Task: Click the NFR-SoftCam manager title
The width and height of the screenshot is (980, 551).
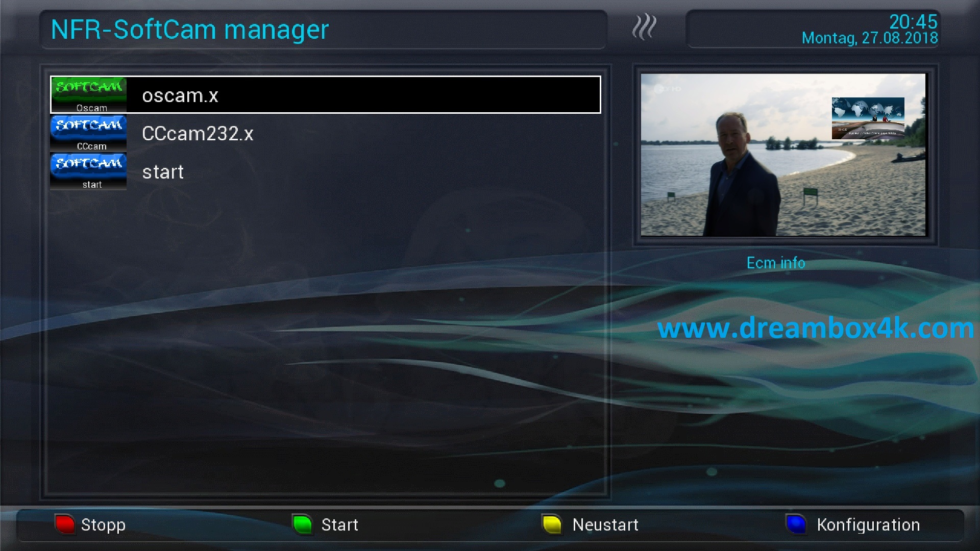Action: [190, 30]
